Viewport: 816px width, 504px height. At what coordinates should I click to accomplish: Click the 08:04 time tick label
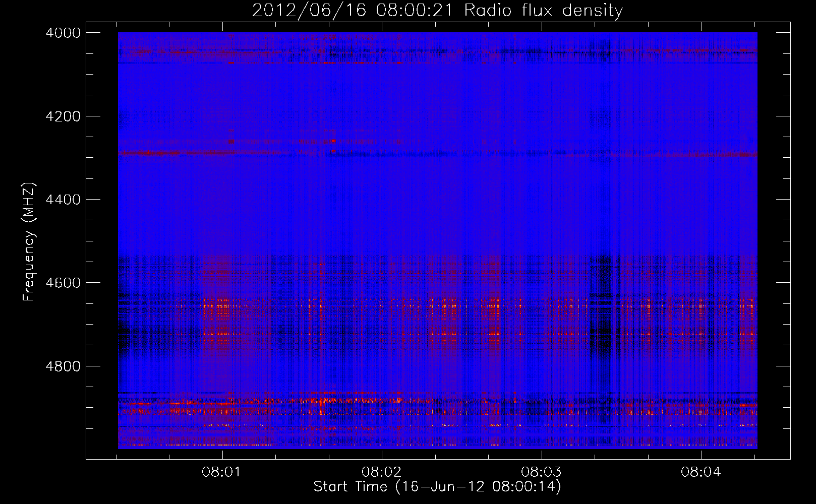pos(701,472)
